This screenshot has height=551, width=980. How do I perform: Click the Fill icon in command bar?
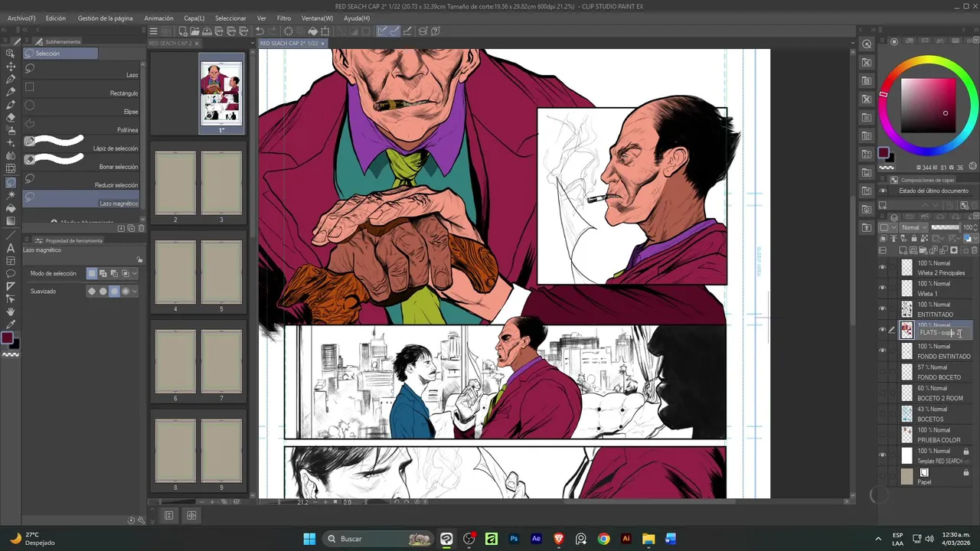[312, 31]
